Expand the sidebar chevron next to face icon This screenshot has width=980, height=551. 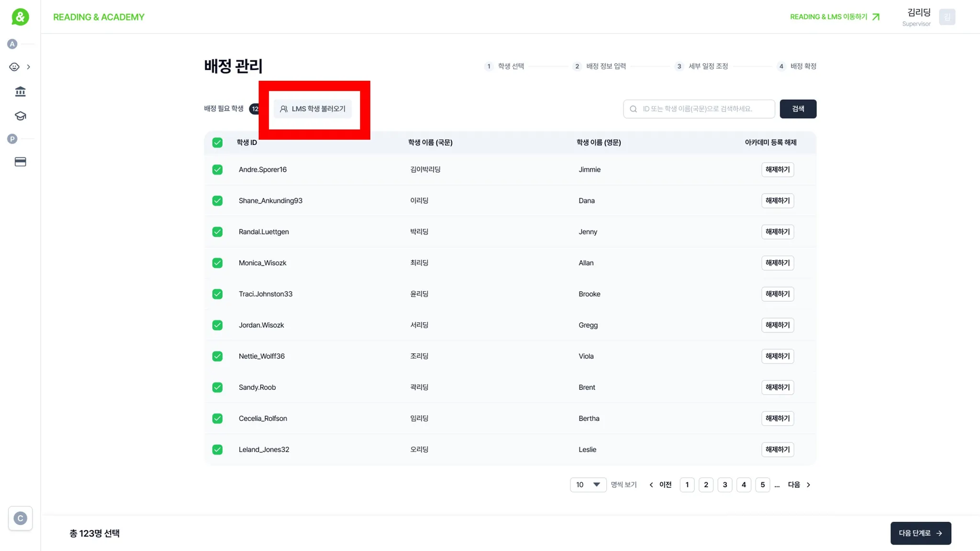click(x=29, y=67)
